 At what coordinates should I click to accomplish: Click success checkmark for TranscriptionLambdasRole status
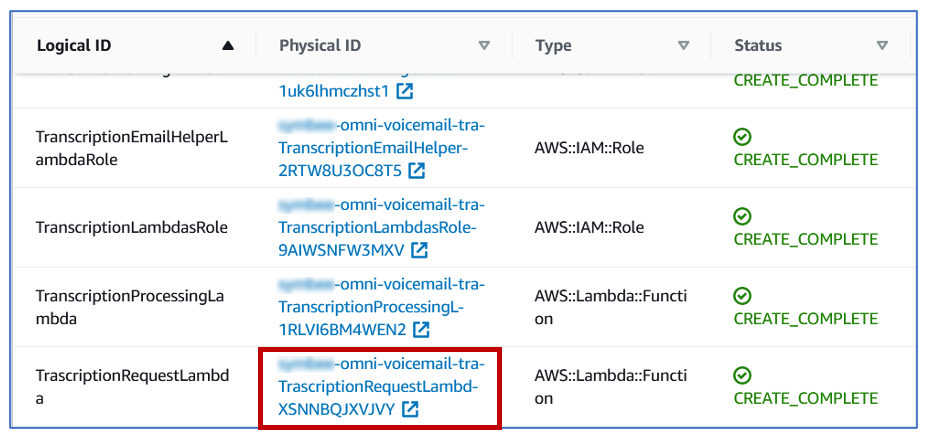pos(742,217)
